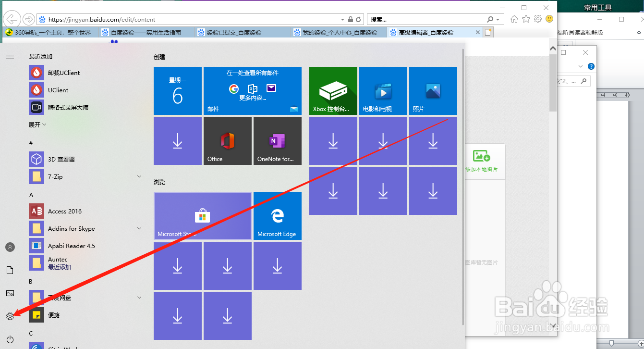Expand the 百度网盘 folder chevron
644x349 pixels.
coord(139,298)
